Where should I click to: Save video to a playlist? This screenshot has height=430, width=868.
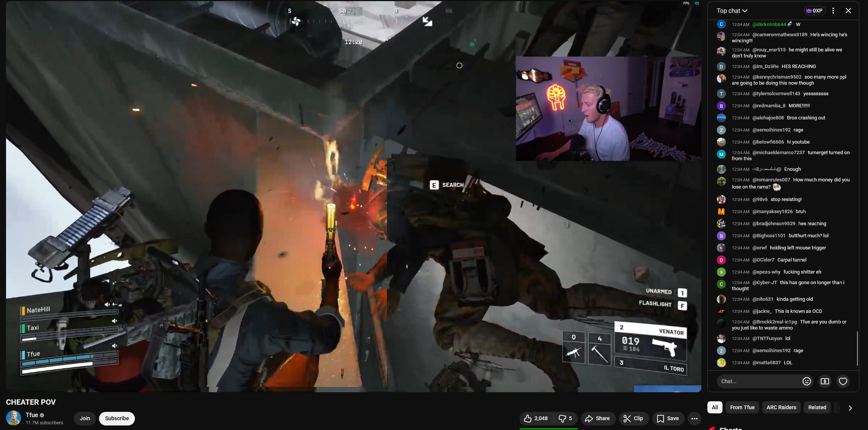click(x=668, y=418)
